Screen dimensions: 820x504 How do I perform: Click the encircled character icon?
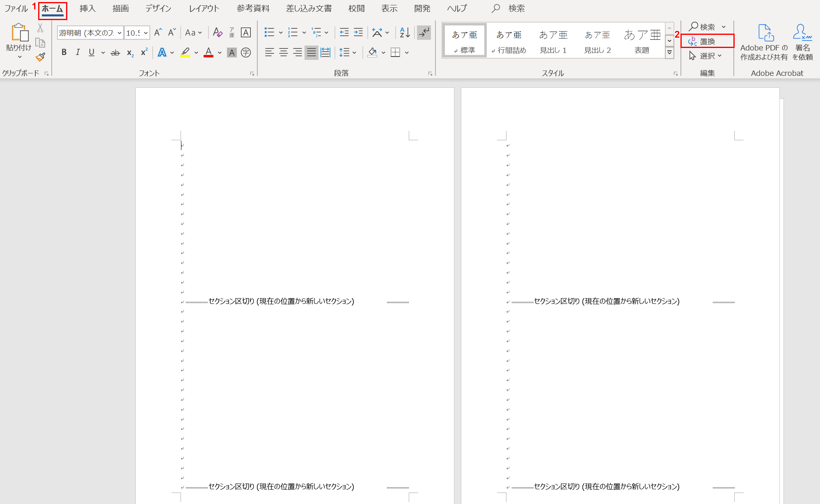(x=246, y=52)
